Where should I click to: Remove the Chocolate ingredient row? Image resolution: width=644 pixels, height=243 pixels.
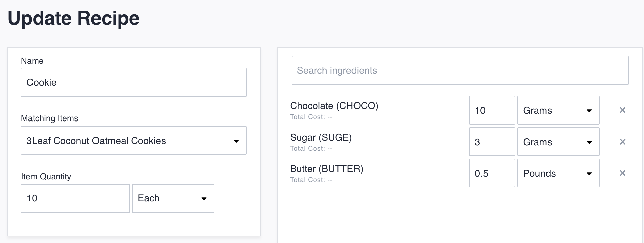[622, 110]
